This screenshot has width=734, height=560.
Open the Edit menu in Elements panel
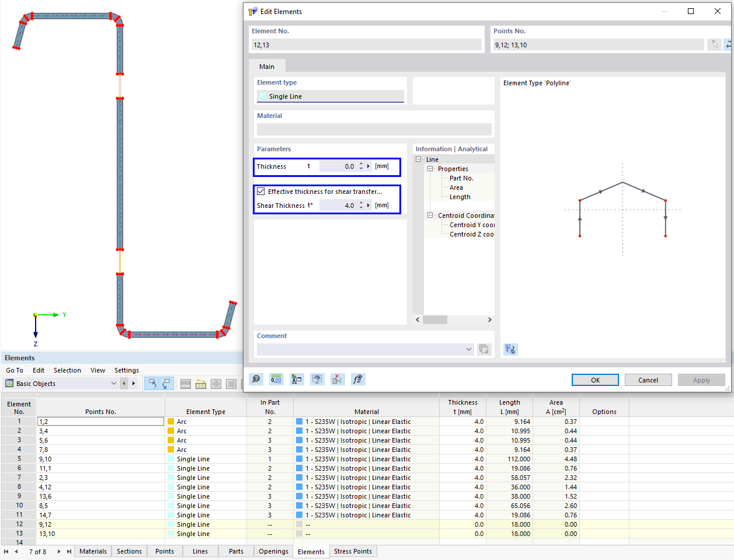[39, 370]
